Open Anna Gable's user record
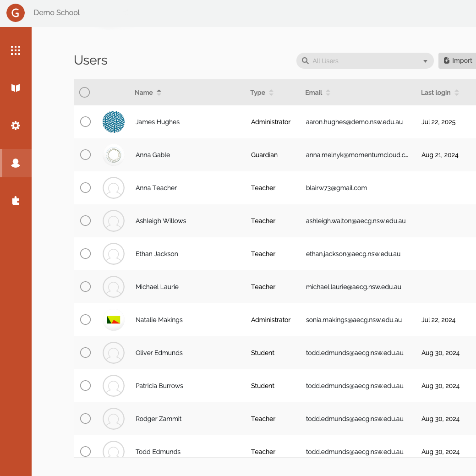Viewport: 476px width, 476px height. coord(153,155)
